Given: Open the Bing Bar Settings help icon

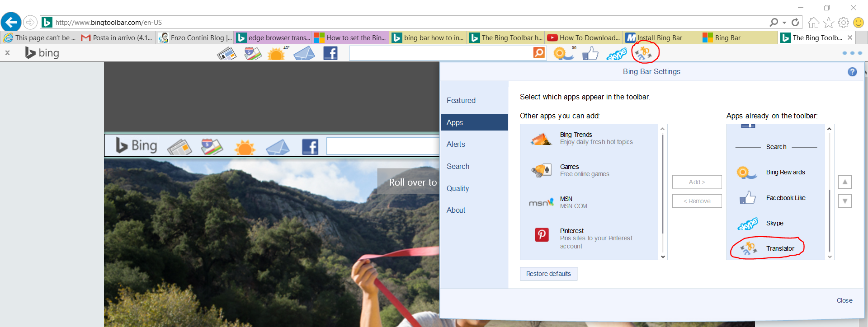Looking at the screenshot, I should click(x=852, y=72).
